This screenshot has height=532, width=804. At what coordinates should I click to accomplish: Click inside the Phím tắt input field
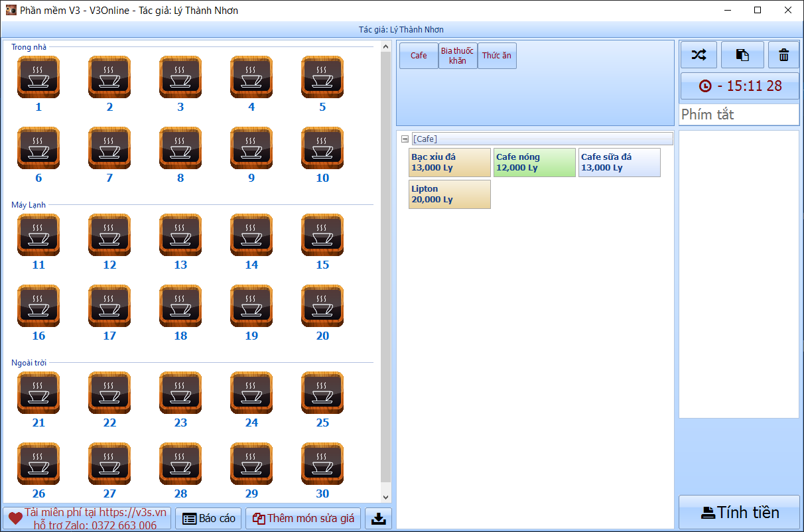tap(738, 114)
